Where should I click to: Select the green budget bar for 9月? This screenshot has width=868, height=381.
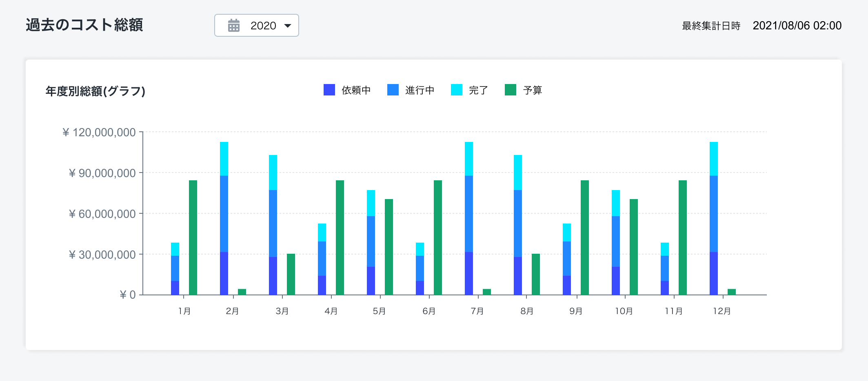click(585, 237)
